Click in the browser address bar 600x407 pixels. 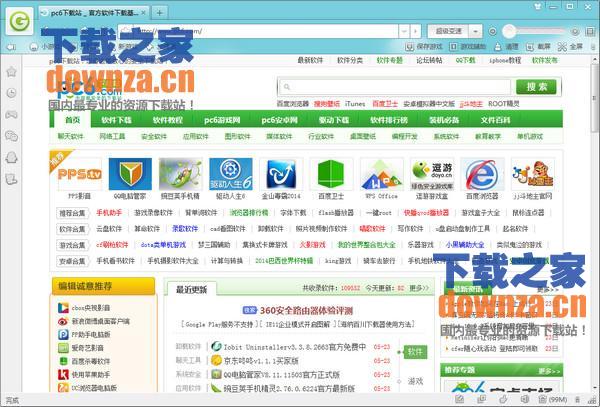click(258, 31)
